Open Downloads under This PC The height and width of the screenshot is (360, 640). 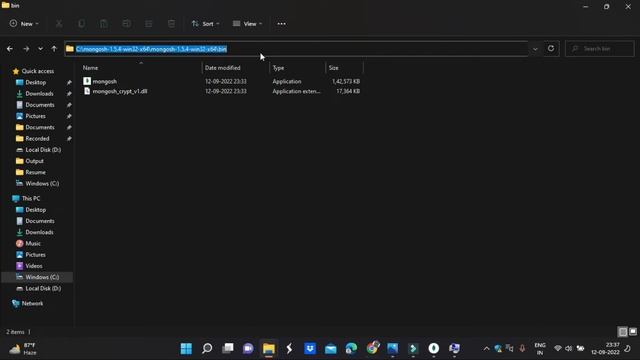[x=39, y=232]
